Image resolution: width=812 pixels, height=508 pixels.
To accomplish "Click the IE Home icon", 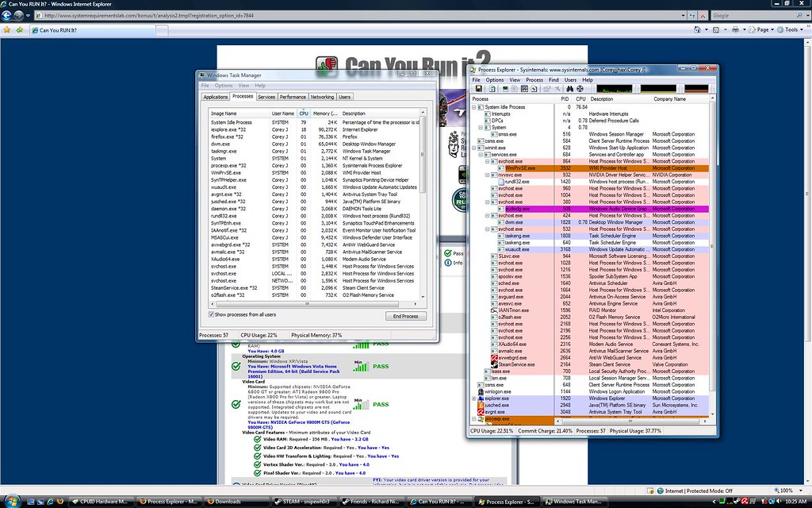I will point(697,30).
